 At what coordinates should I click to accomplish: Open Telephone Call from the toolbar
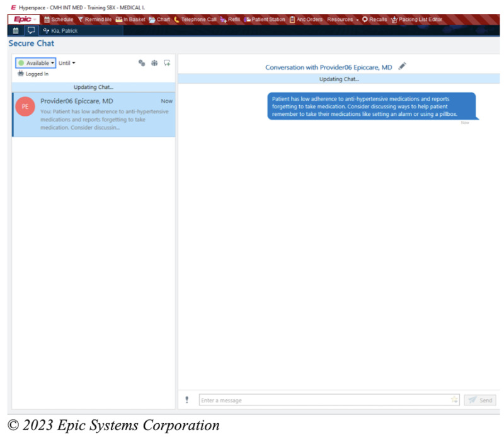pyautogui.click(x=195, y=20)
